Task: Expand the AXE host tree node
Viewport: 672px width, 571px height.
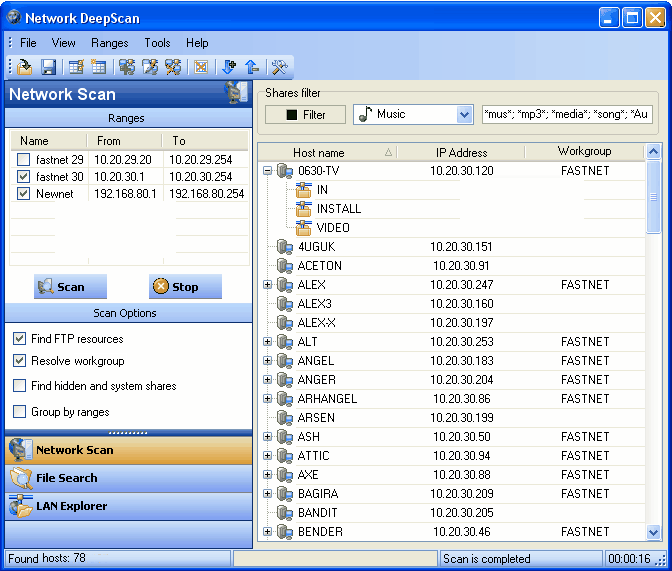Action: [x=267, y=475]
